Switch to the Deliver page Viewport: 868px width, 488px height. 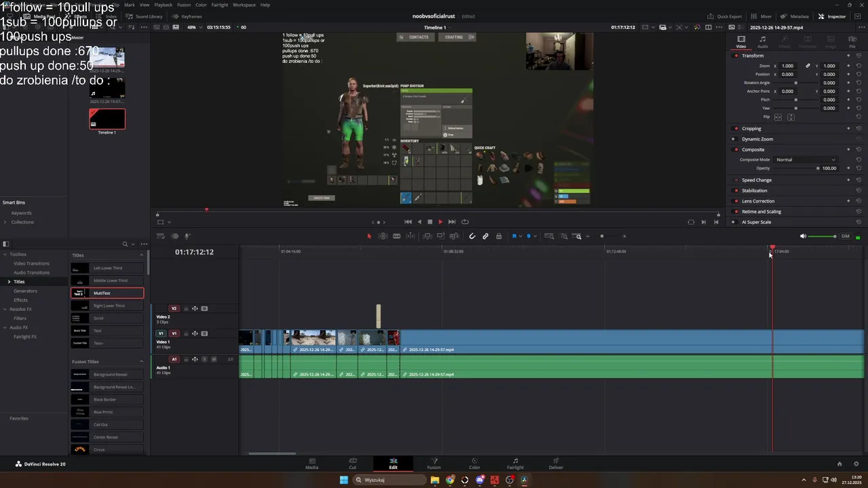tap(556, 463)
